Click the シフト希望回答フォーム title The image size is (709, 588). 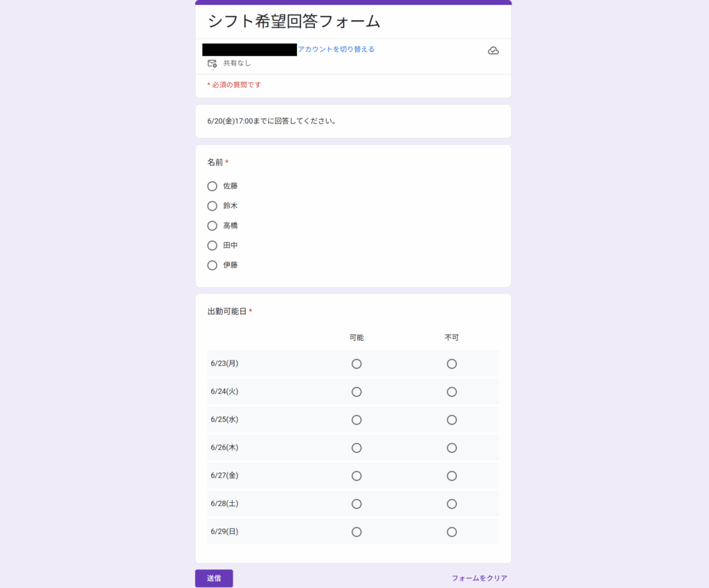coord(294,21)
